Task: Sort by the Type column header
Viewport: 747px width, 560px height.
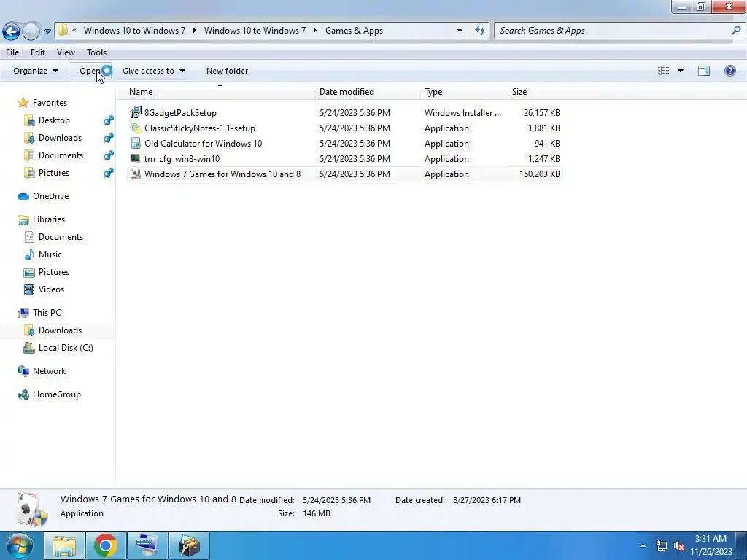Action: tap(464, 92)
